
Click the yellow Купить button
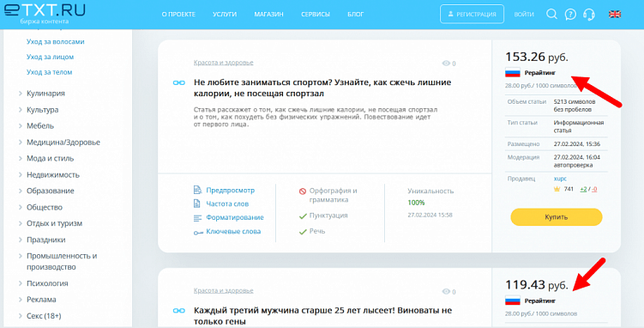pos(557,217)
